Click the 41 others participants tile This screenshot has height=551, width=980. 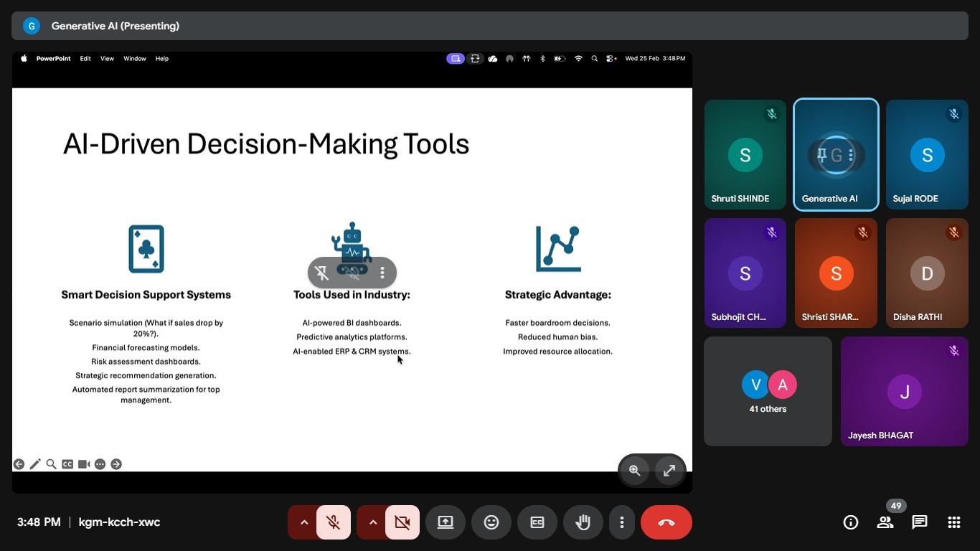pos(768,392)
